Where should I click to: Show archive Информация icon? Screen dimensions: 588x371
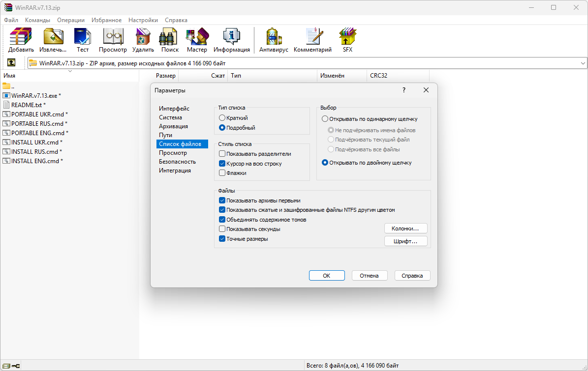point(231,37)
